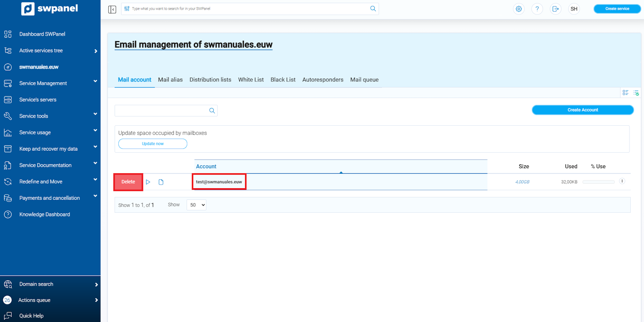Click the search filter sliders icon
The height and width of the screenshot is (322, 644).
tap(127, 9)
